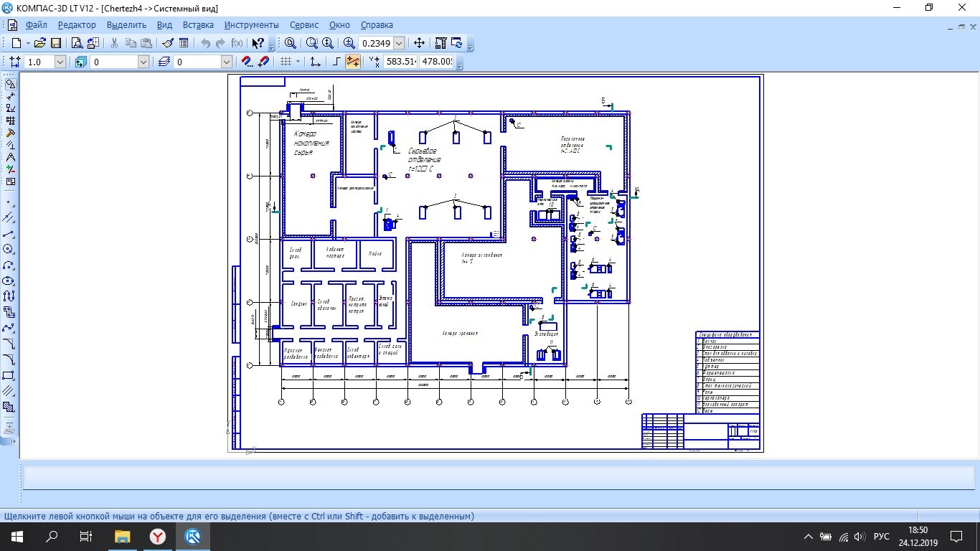Open the Вставка menu
The image size is (980, 551).
198,25
